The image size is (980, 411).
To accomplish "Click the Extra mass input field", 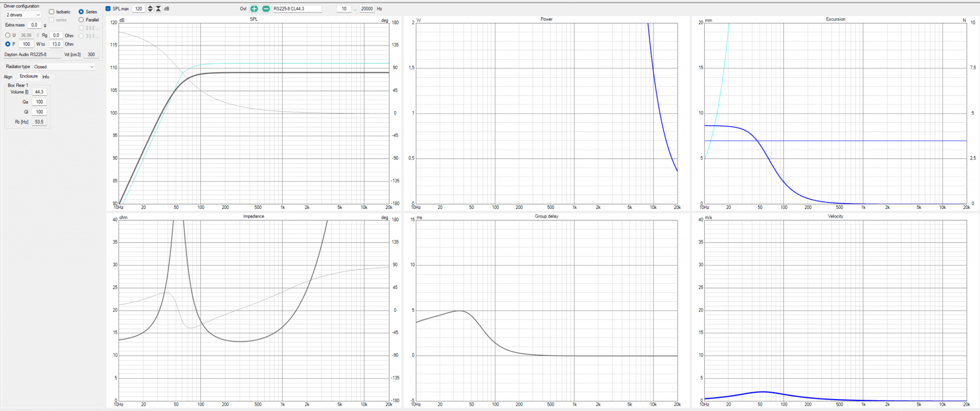I will click(34, 25).
